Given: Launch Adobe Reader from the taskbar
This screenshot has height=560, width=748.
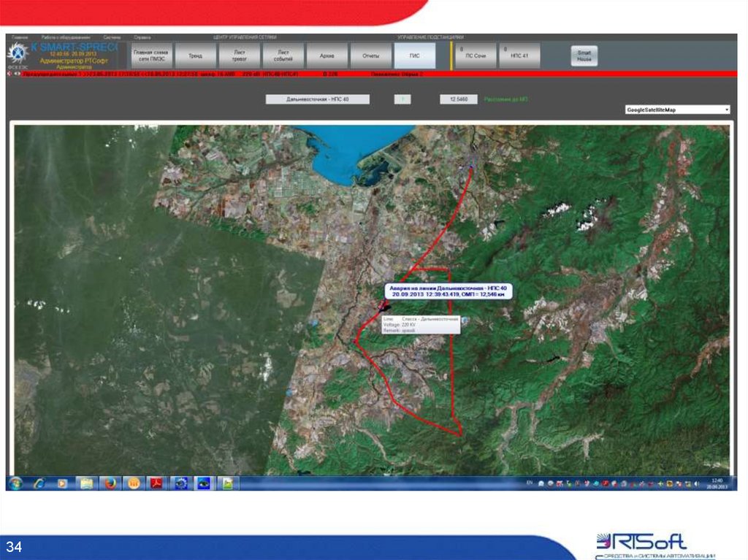Looking at the screenshot, I should [x=156, y=483].
